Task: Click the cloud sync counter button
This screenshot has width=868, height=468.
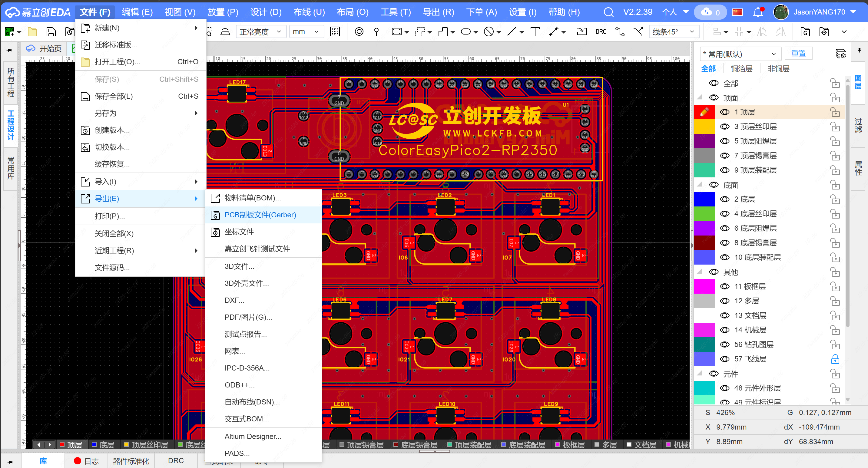Action: pos(710,12)
